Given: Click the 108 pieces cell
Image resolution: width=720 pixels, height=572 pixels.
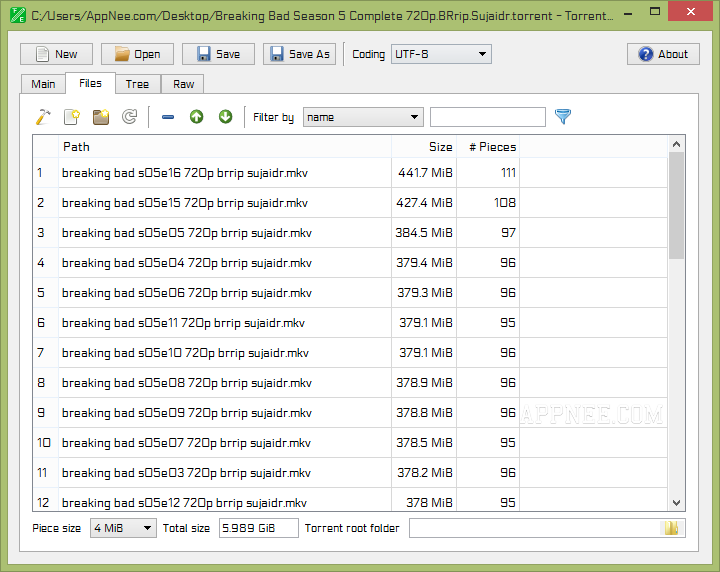Looking at the screenshot, I should coord(488,202).
